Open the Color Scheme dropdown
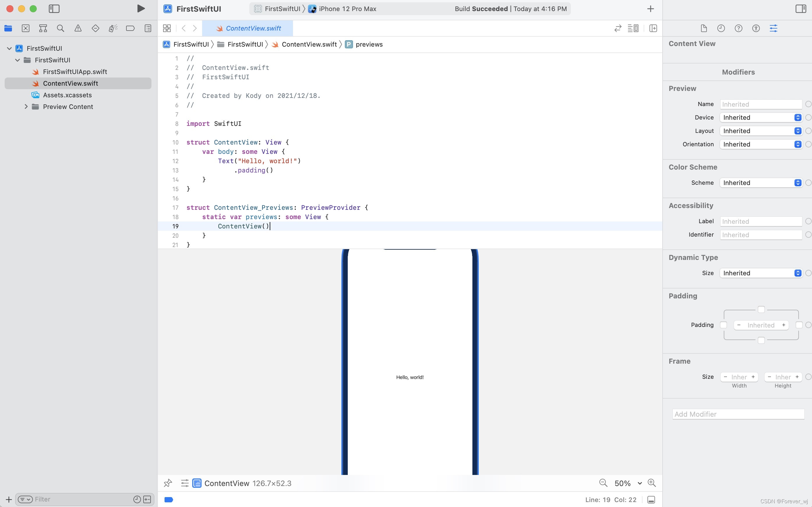 coord(761,182)
